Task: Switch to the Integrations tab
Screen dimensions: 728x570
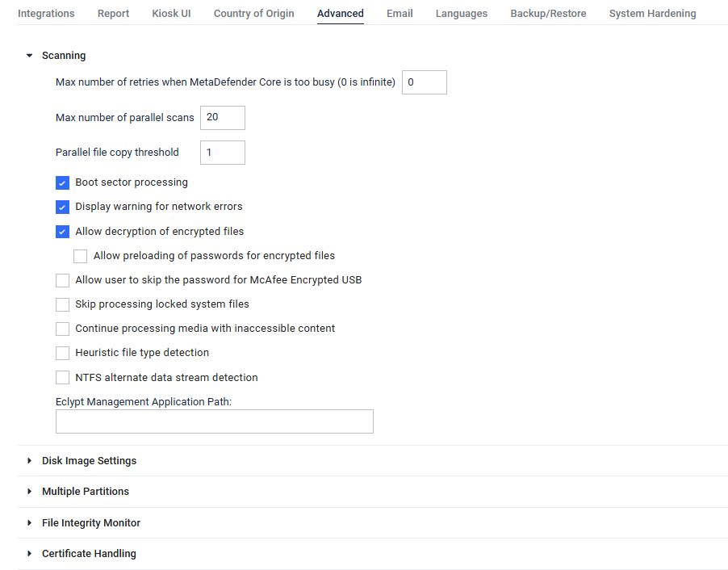Action: tap(46, 14)
